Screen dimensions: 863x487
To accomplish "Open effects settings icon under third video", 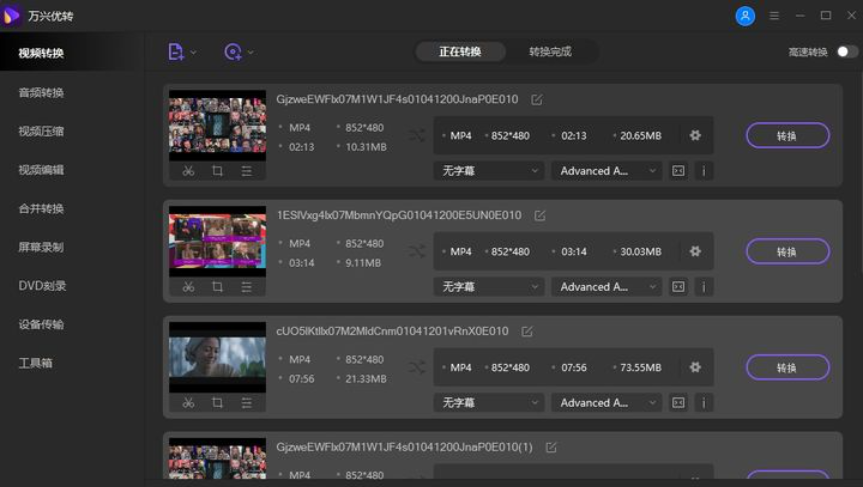I will 246,403.
